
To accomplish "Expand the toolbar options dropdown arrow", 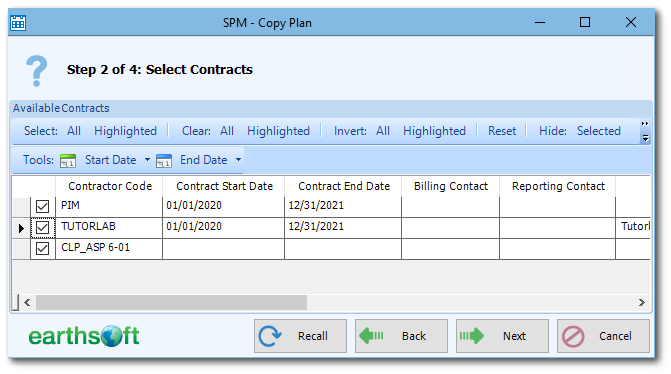I will click(645, 138).
